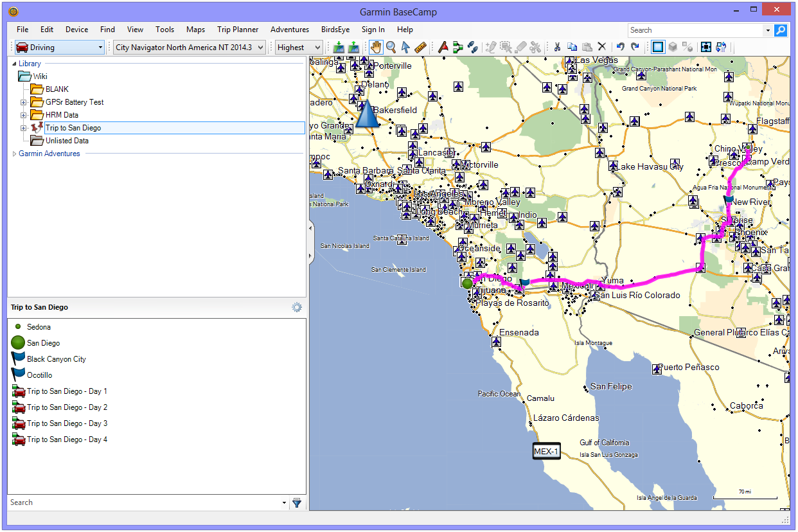
Task: Open the Trip Planner menu
Action: click(x=238, y=30)
